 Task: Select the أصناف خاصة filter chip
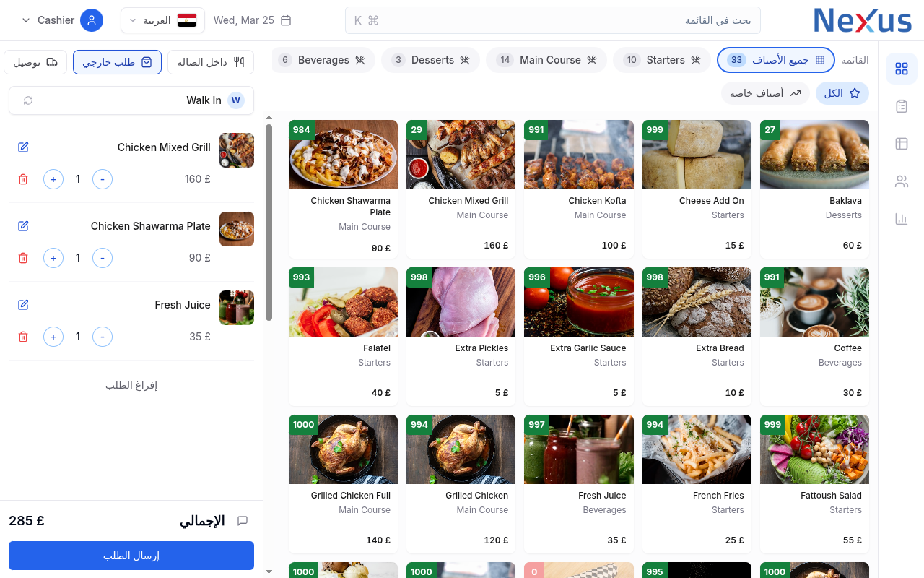tap(765, 93)
